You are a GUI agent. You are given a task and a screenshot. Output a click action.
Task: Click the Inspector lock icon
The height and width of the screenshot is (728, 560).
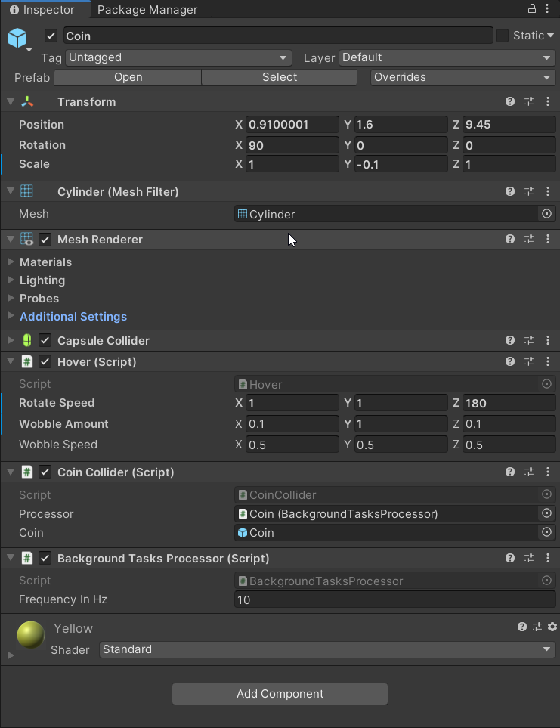coord(531,9)
